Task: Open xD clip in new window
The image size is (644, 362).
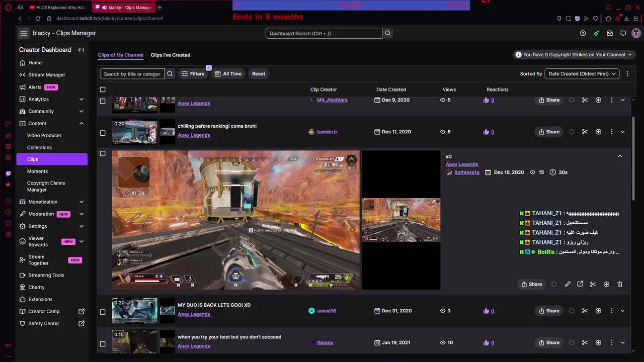Action: pyautogui.click(x=580, y=284)
